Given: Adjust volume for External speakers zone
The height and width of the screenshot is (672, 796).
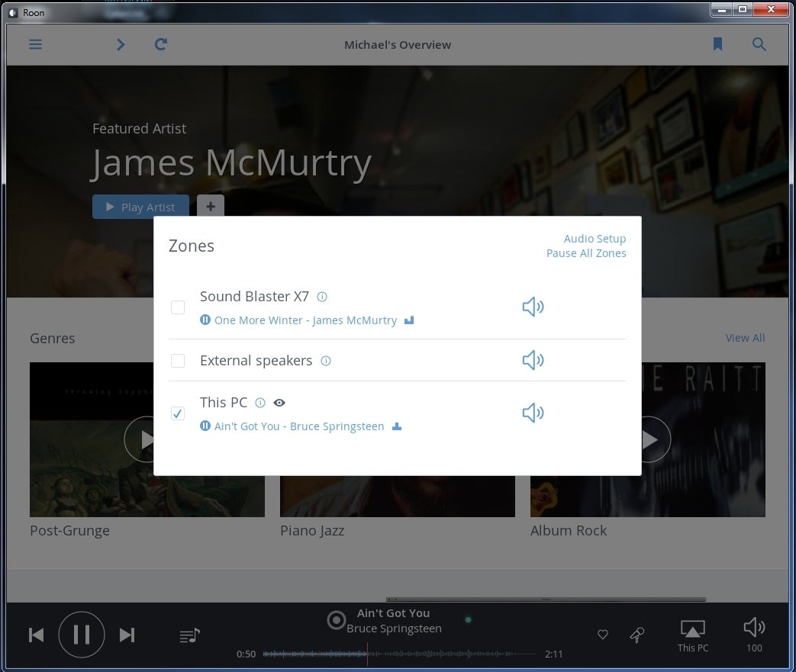Looking at the screenshot, I should (x=533, y=360).
